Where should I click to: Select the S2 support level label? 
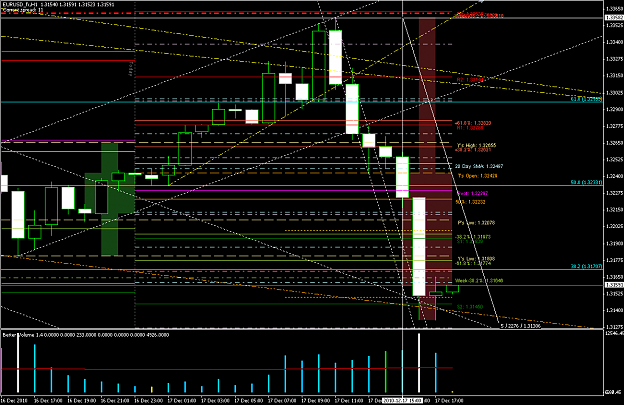(x=470, y=307)
